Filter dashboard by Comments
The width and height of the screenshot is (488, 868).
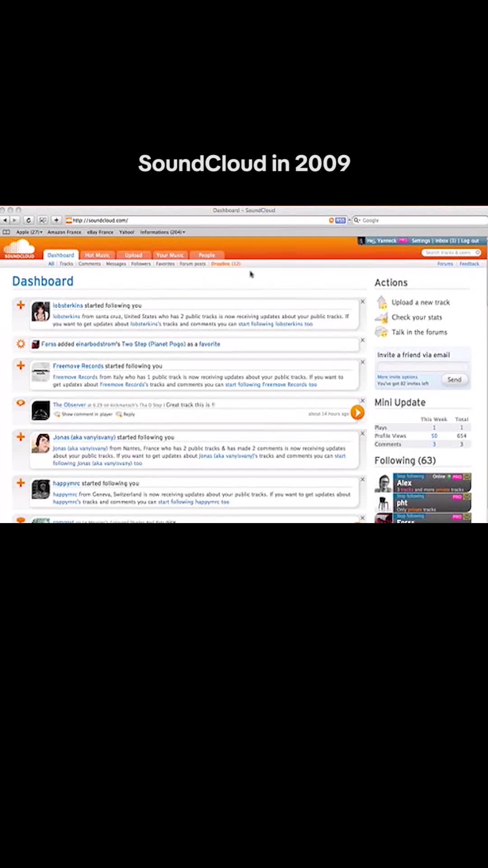coord(89,264)
